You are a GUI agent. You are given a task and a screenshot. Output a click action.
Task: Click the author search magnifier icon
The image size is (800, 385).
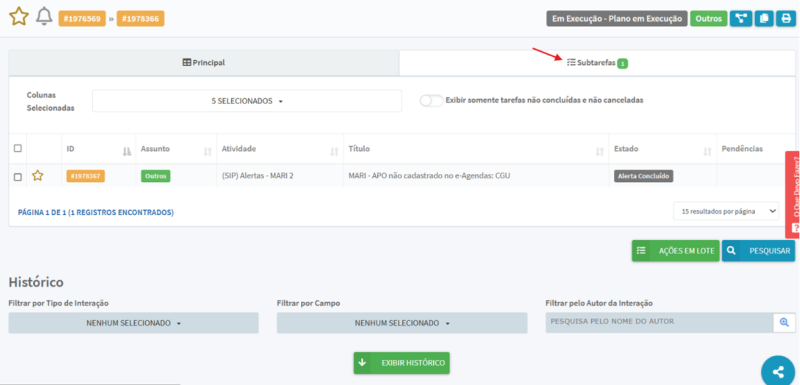[784, 322]
